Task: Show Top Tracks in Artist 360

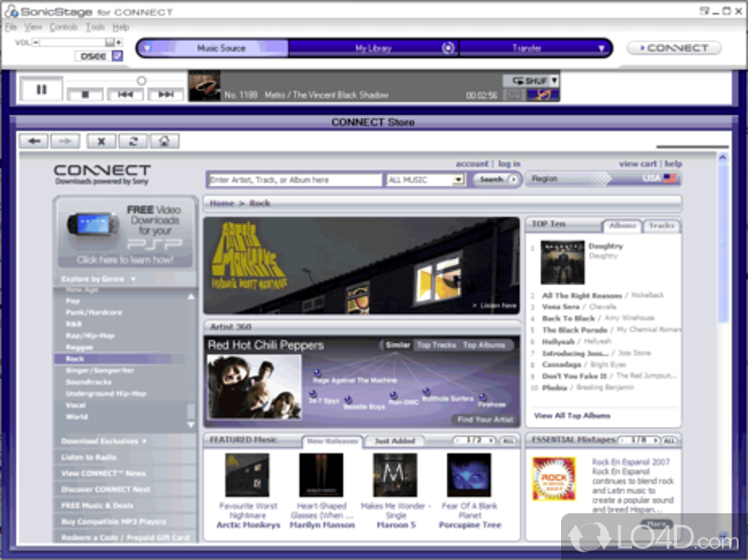Action: [x=437, y=345]
